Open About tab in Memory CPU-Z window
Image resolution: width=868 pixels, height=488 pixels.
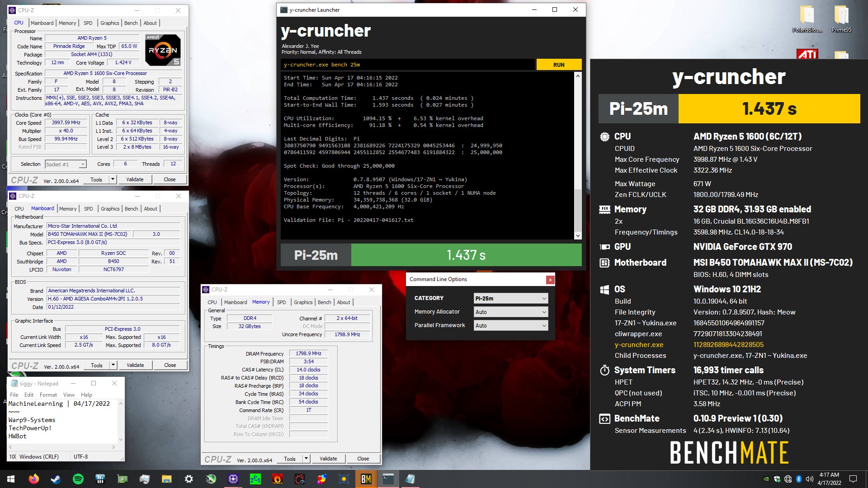pos(344,302)
